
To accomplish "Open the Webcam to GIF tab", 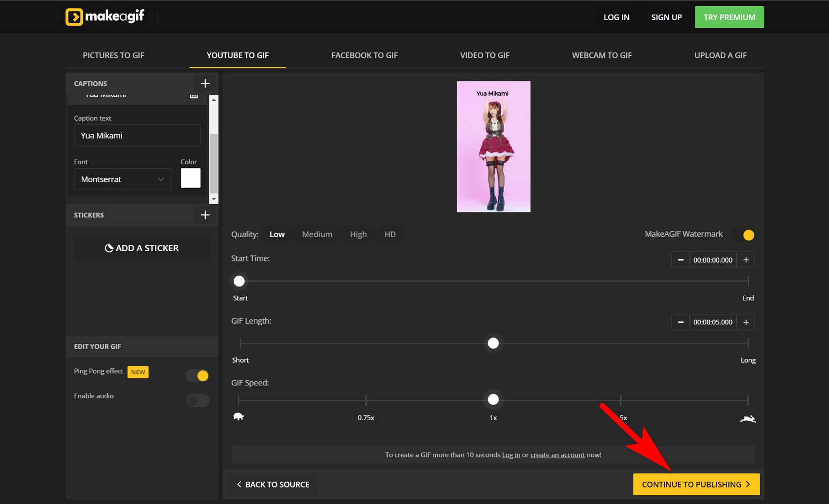I will point(602,55).
